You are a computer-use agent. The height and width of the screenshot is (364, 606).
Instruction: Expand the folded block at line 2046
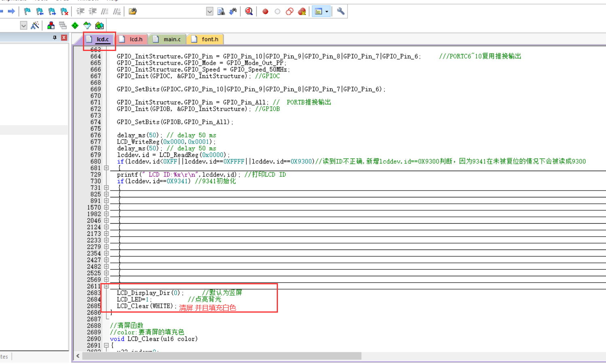(x=106, y=220)
